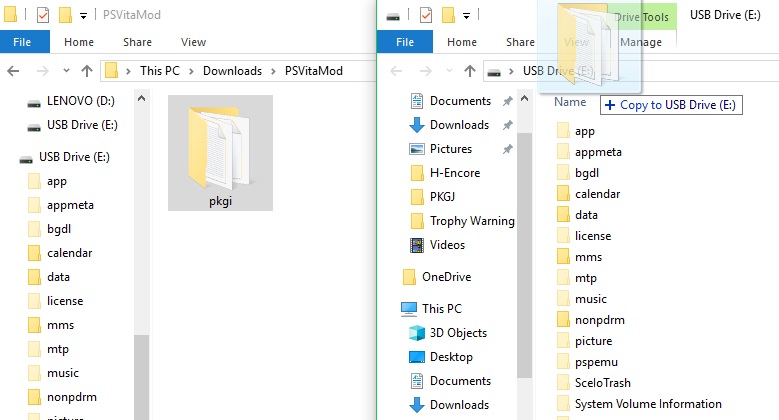Select pkgj folder thumbnail in PSVitaMod window
This screenshot has width=779, height=420.
[x=220, y=153]
